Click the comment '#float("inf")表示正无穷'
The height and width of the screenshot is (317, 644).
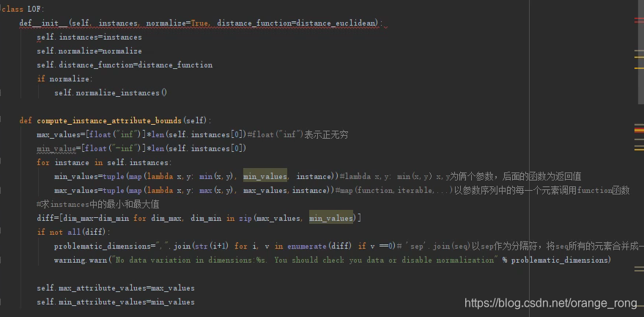pos(297,135)
